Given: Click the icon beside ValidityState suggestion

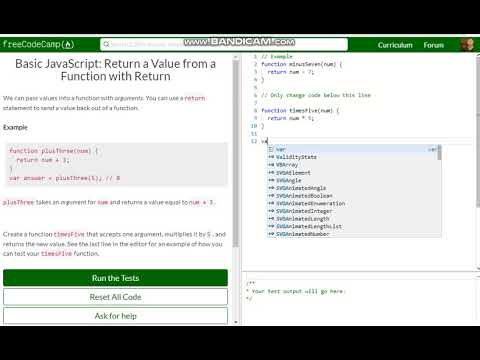Looking at the screenshot, I should [271, 157].
